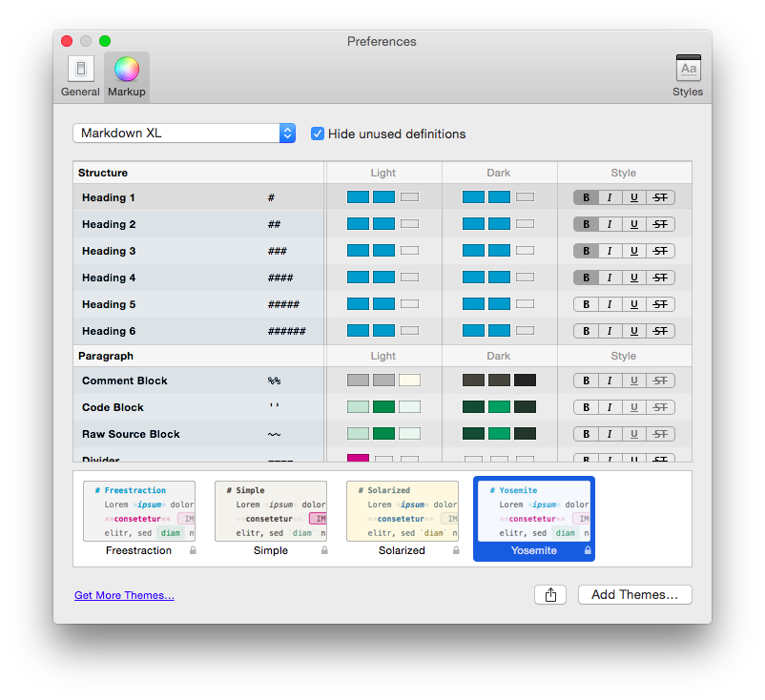This screenshot has width=765, height=700.
Task: Select the Simple theme thumbnail
Action: pos(271,512)
